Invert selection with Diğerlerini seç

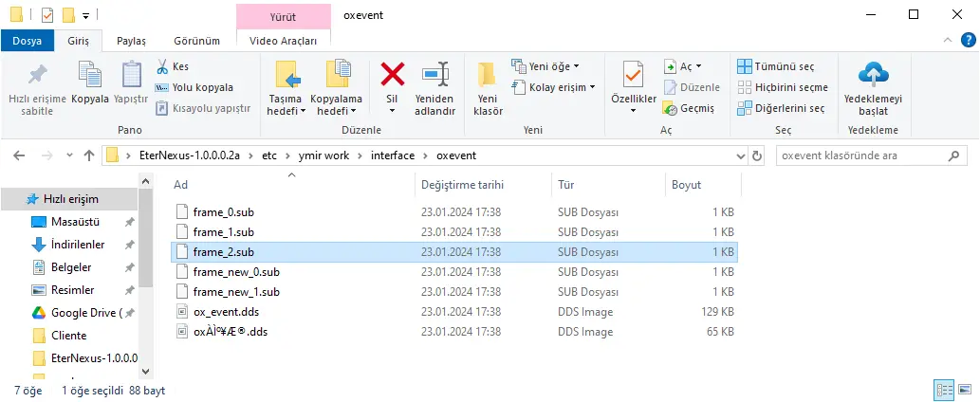[782, 108]
